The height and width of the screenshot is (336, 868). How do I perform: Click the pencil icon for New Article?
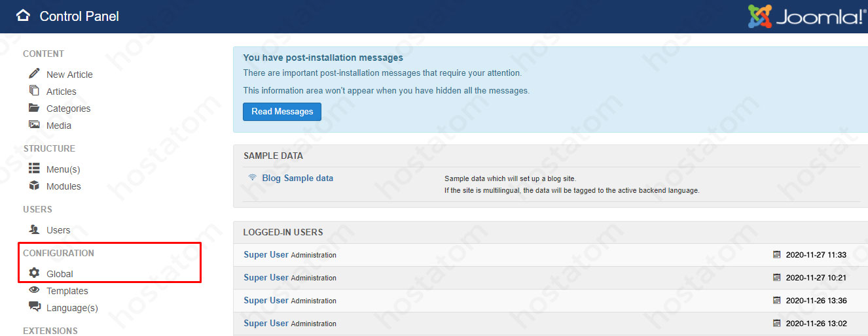34,74
